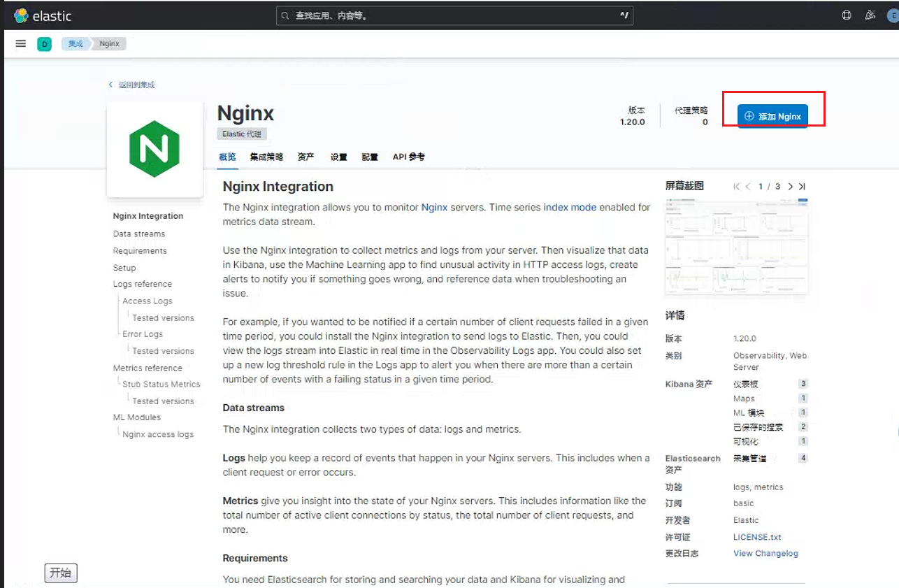Open the index mode link
This screenshot has height=588, width=899.
click(570, 208)
